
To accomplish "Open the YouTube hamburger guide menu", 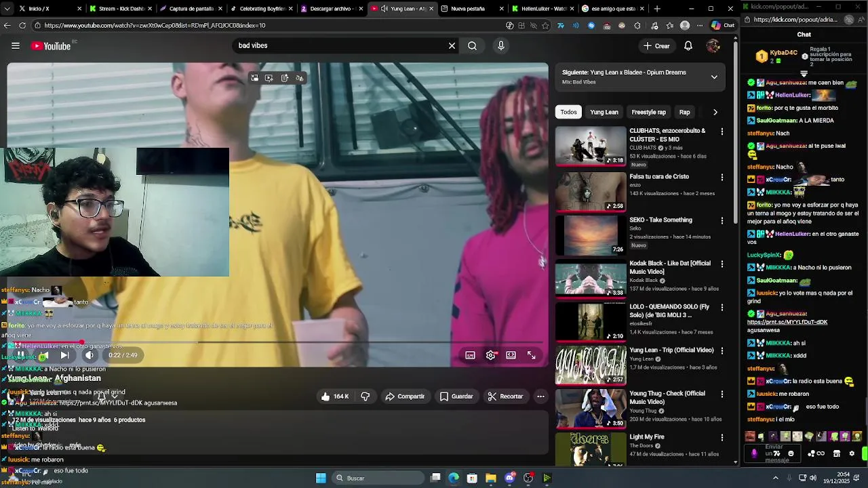I will (16, 46).
